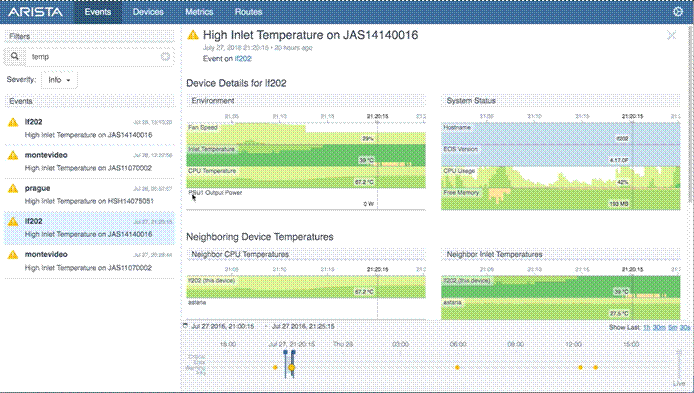Open the Severity Info dropdown
Viewport: 694px width, 393px height.
(x=59, y=80)
